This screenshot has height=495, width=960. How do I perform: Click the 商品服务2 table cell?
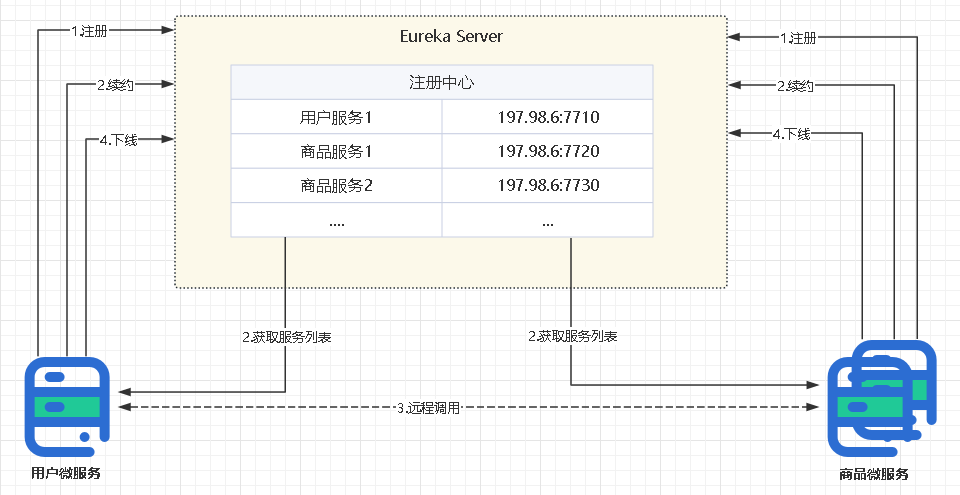coord(336,185)
